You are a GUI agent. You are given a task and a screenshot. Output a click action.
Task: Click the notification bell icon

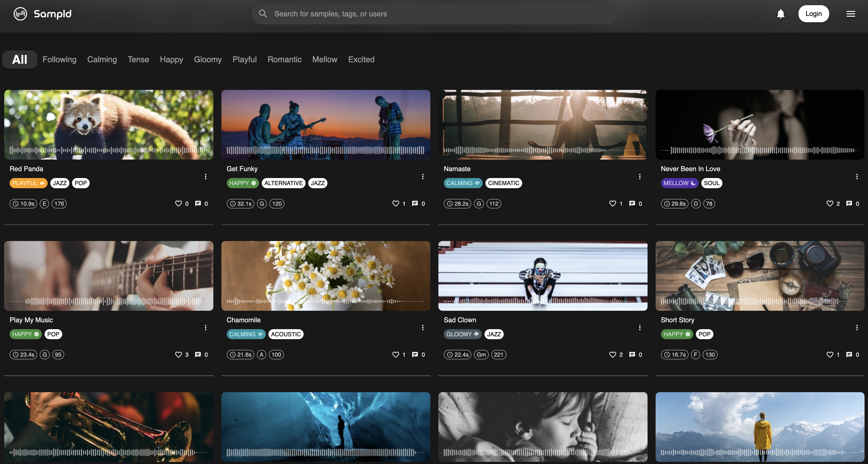click(x=780, y=14)
